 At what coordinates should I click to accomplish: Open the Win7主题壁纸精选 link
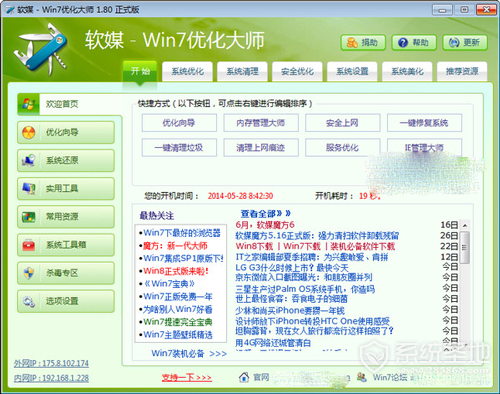[x=178, y=334]
